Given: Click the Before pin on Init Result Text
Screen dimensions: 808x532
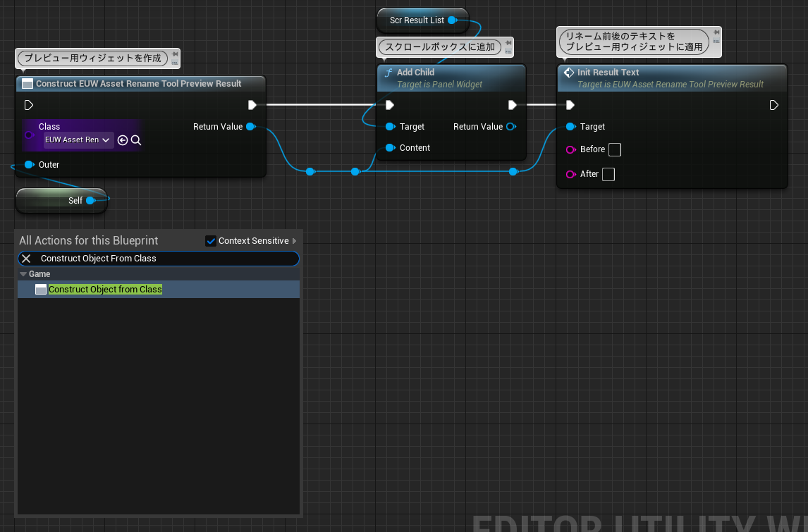Looking at the screenshot, I should (570, 149).
